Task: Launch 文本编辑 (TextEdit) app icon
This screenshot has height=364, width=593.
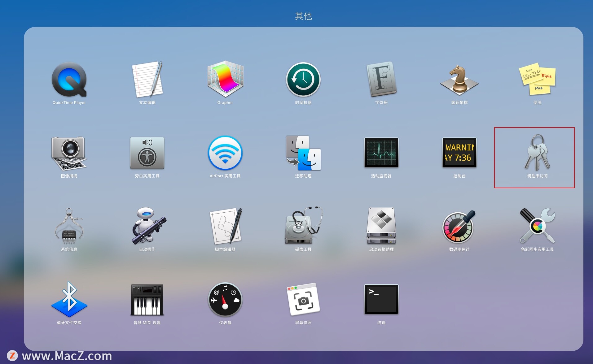Action: [x=147, y=80]
